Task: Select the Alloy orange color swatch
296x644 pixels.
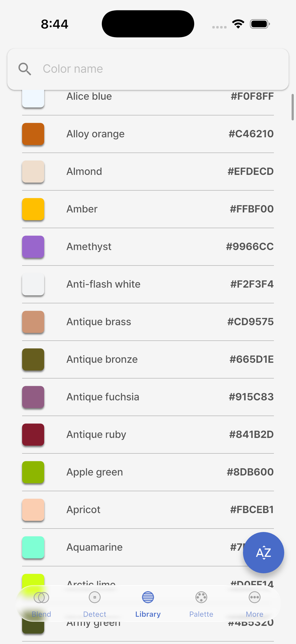Action: point(33,134)
